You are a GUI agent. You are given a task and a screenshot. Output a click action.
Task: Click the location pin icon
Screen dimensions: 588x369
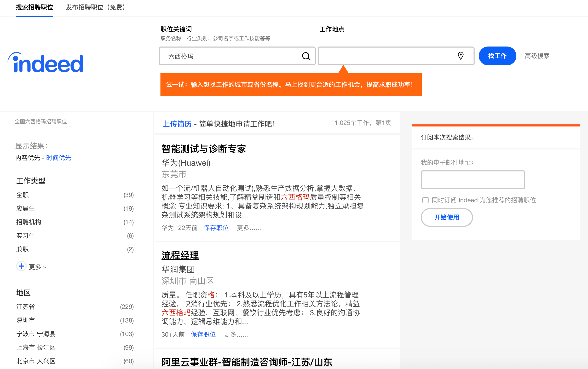(460, 56)
